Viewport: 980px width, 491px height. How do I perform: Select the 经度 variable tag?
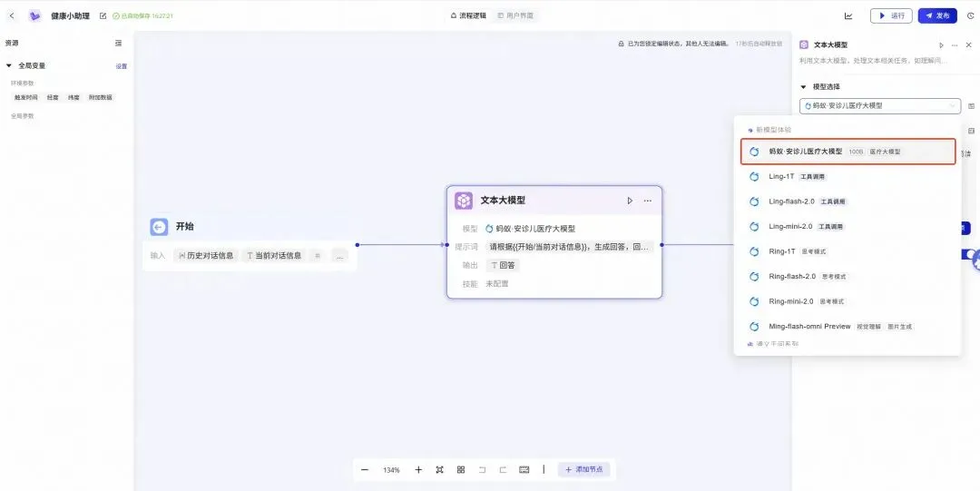(53, 98)
